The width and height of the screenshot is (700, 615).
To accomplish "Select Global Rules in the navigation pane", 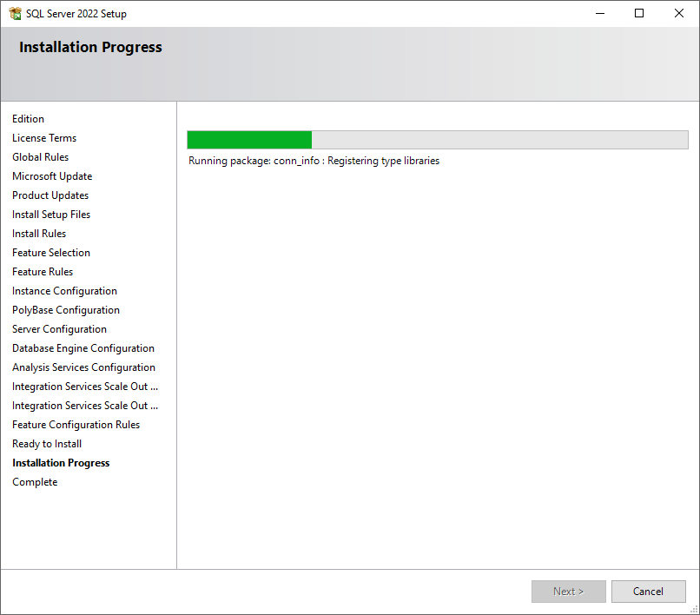I will (x=40, y=156).
